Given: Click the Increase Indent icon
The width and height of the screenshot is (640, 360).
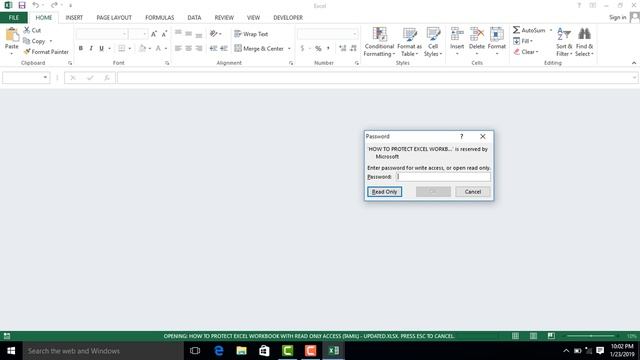Looking at the screenshot, I should click(x=224, y=48).
